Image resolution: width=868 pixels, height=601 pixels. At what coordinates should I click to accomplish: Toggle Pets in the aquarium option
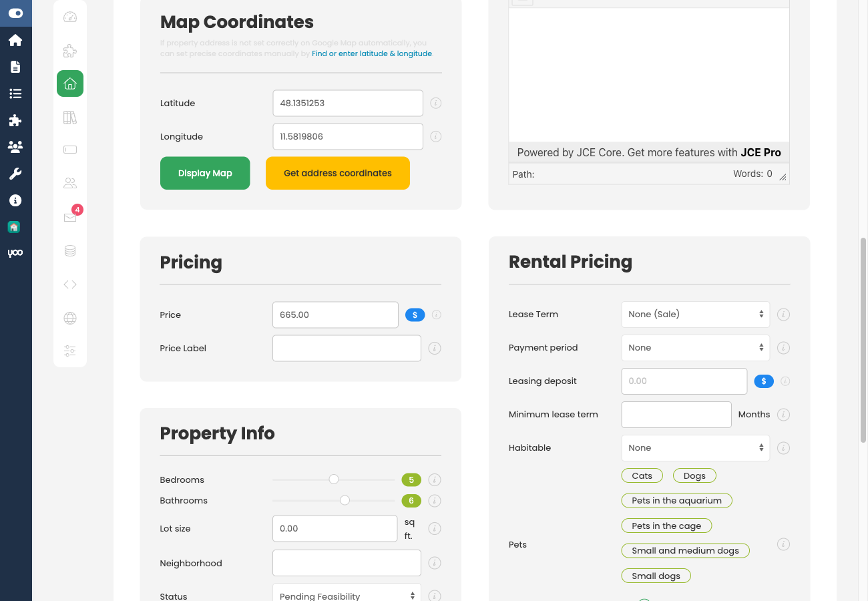tap(676, 500)
